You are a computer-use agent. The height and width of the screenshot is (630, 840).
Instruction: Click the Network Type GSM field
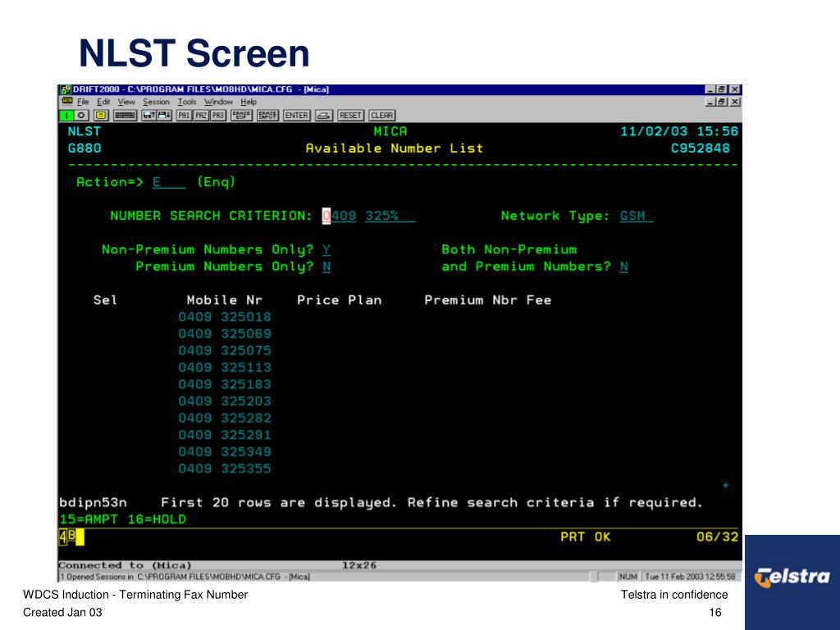(637, 216)
